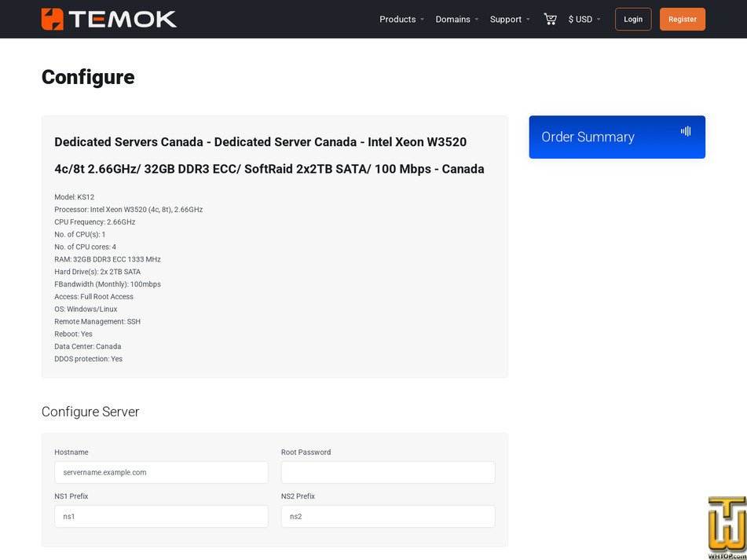
Task: Click 'RAM: 32GB DDR3 ECC 1333 MHz'
Action: 108,259
